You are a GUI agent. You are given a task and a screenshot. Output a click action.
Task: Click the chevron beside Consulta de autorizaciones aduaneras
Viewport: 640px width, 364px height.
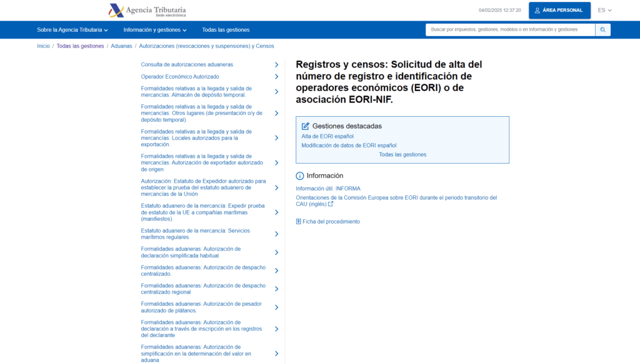277,64
